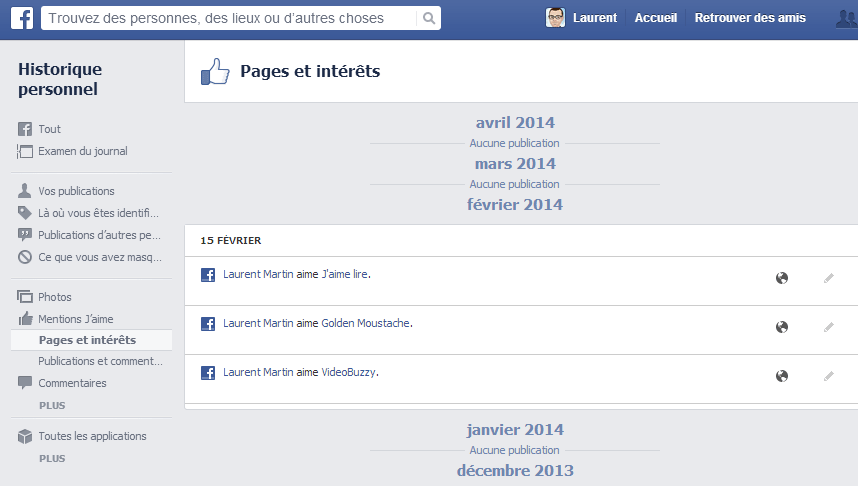This screenshot has width=858, height=486.
Task: Expand PLUS under Commentaires
Action: coord(52,406)
